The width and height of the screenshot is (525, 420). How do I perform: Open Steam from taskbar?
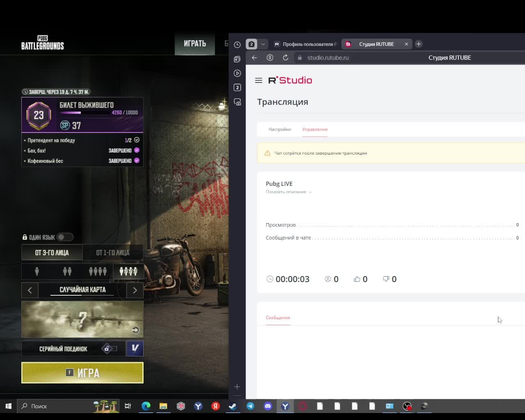coord(233,406)
